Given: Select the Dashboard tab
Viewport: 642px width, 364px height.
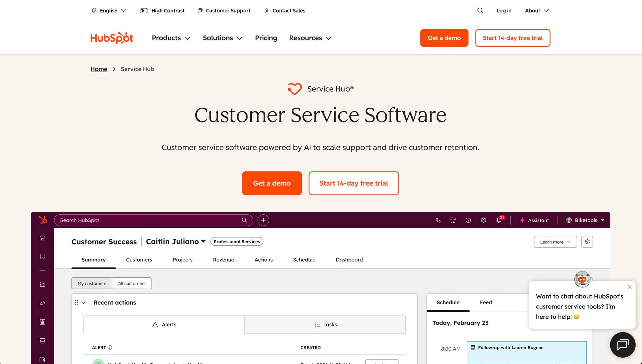Looking at the screenshot, I should 349,260.
